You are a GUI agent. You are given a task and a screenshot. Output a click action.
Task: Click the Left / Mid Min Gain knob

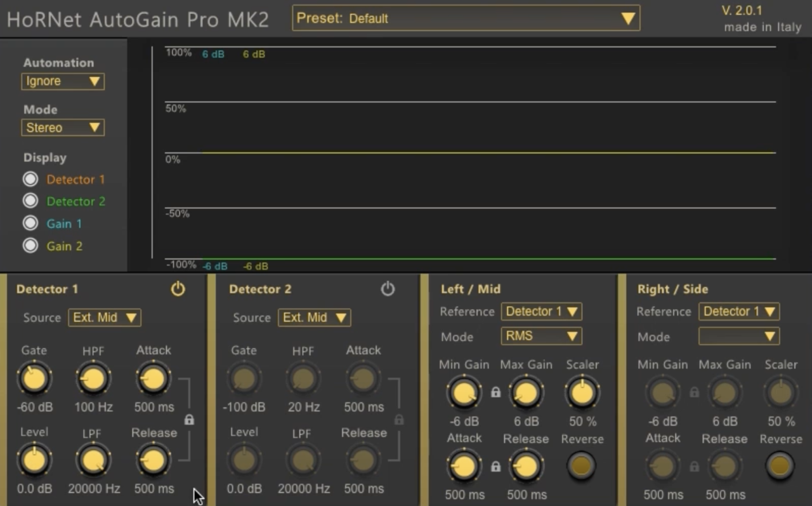[464, 393]
